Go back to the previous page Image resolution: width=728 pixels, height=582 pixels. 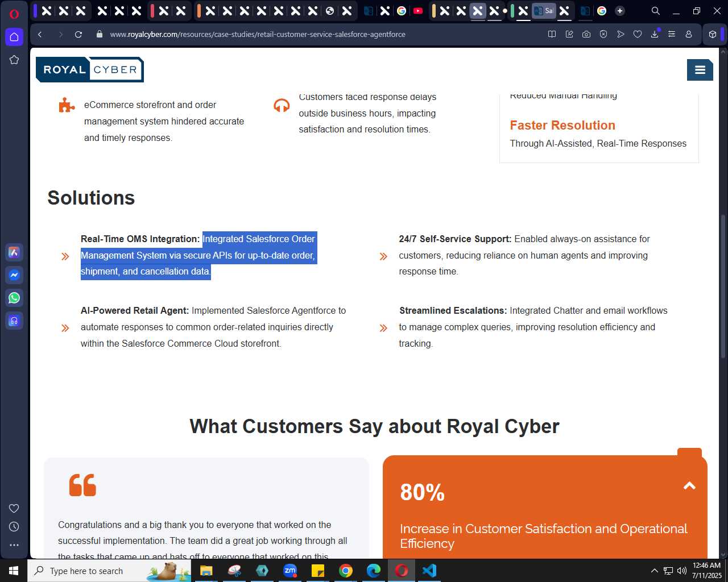[40, 34]
